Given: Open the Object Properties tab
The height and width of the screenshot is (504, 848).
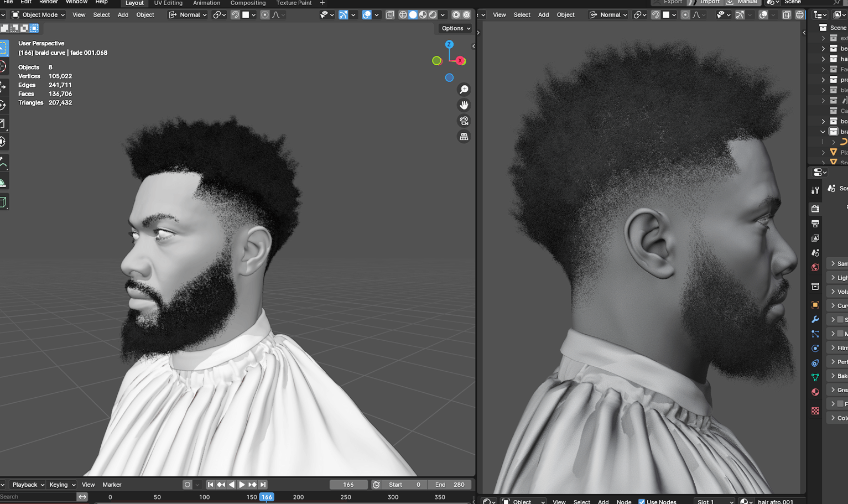Looking at the screenshot, I should (x=815, y=305).
